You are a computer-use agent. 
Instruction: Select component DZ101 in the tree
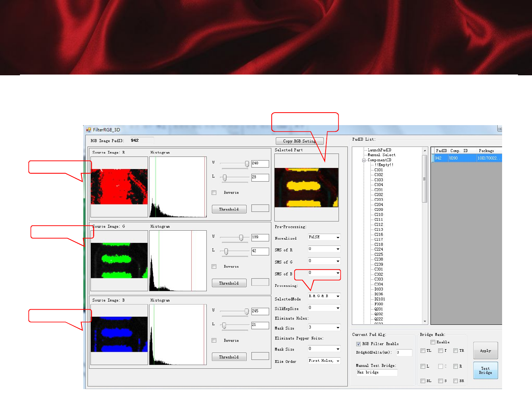(380, 299)
